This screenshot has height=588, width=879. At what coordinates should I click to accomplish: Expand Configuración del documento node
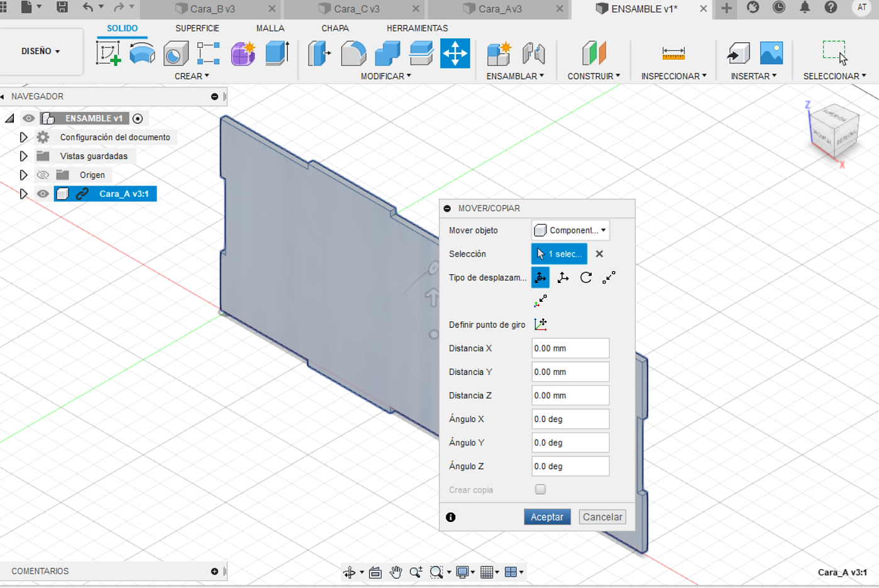[x=23, y=137]
